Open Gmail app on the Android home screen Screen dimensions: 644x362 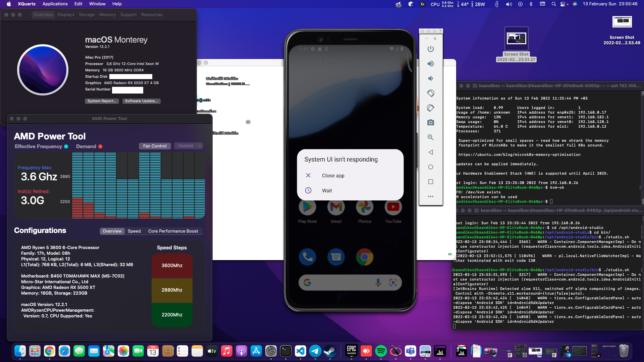coord(336,207)
